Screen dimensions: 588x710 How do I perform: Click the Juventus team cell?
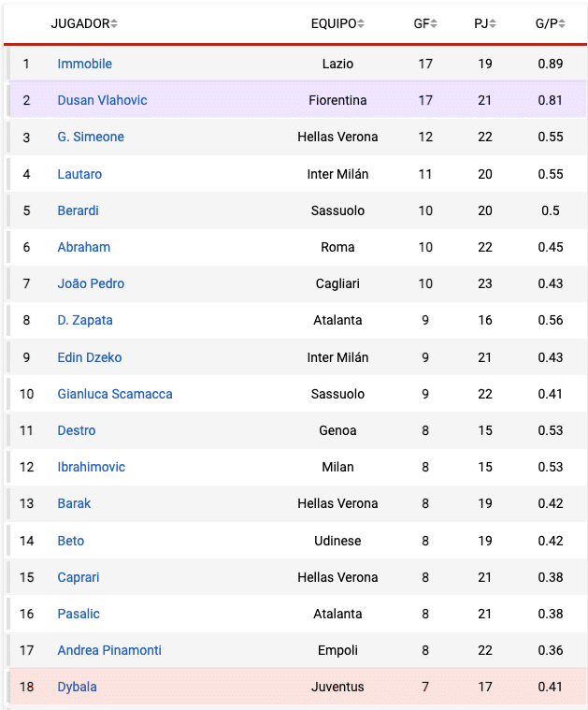[x=337, y=687]
